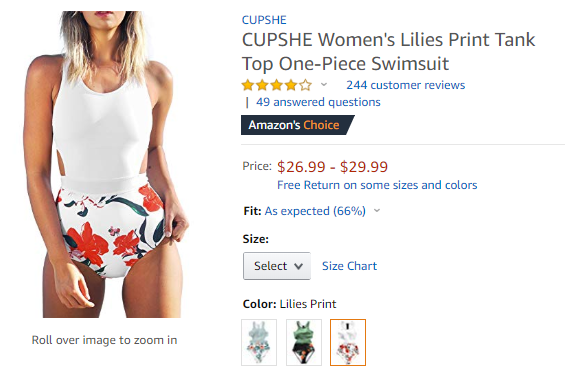Click the fifth empty rating star
Screen dimensions: 565x372
click(x=305, y=85)
